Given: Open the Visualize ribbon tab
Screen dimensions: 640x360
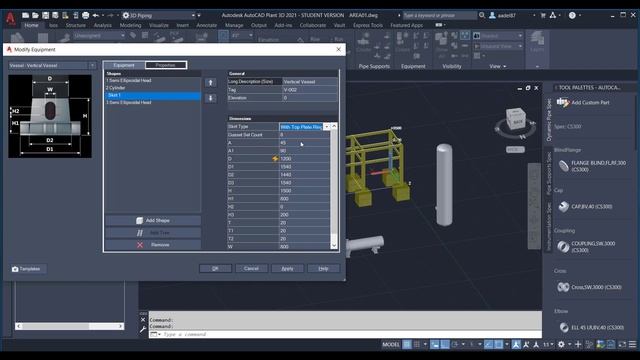Looking at the screenshot, I should pyautogui.click(x=159, y=25).
